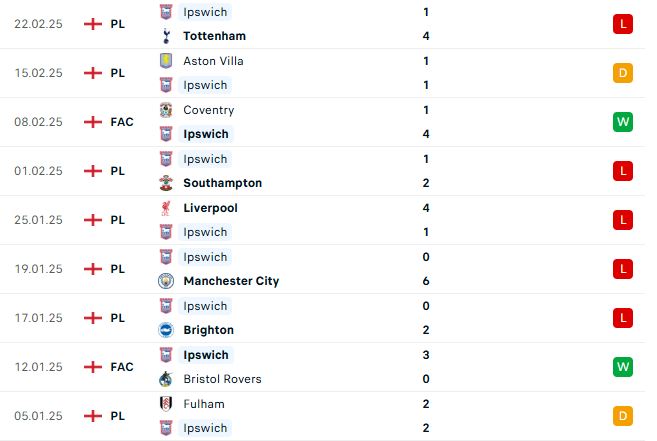Open the Manchester City team link
657x441 pixels.
click(x=231, y=281)
